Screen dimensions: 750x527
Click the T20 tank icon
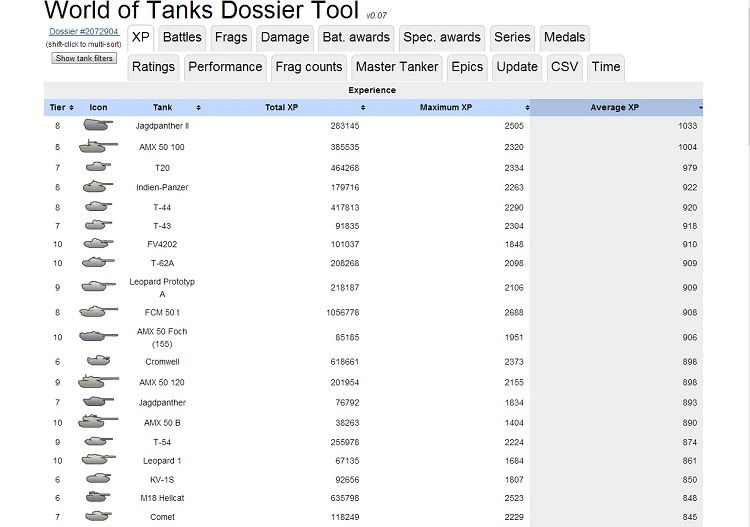click(x=98, y=167)
